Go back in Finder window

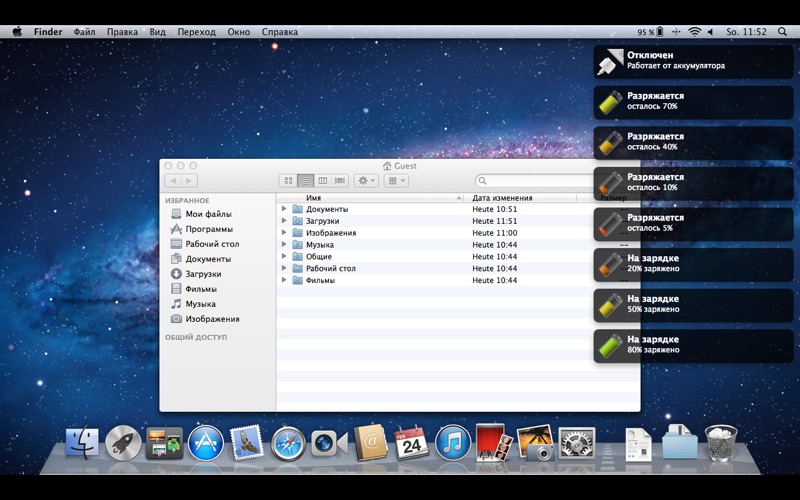click(173, 181)
